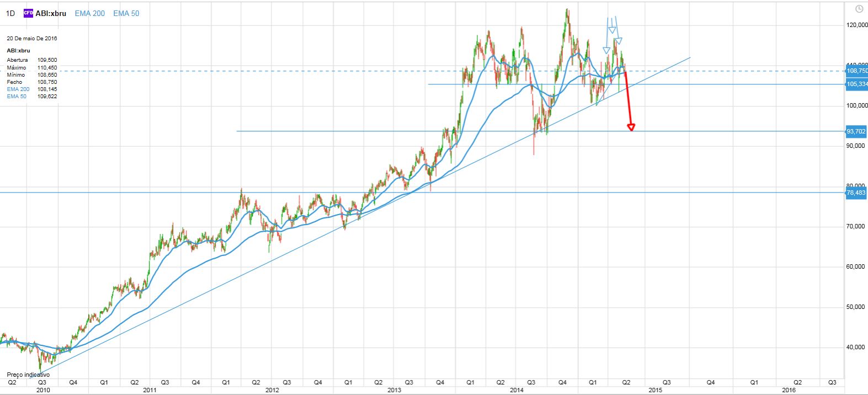The width and height of the screenshot is (868, 395).
Task: Click the 40,000 price axis label
Action: (x=856, y=347)
